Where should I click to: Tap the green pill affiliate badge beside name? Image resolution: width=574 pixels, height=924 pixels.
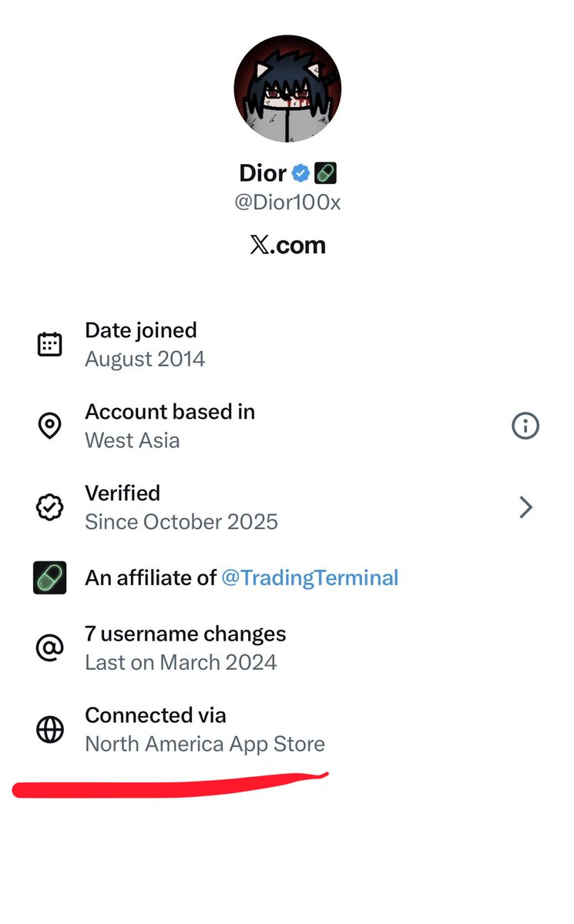pos(325,173)
